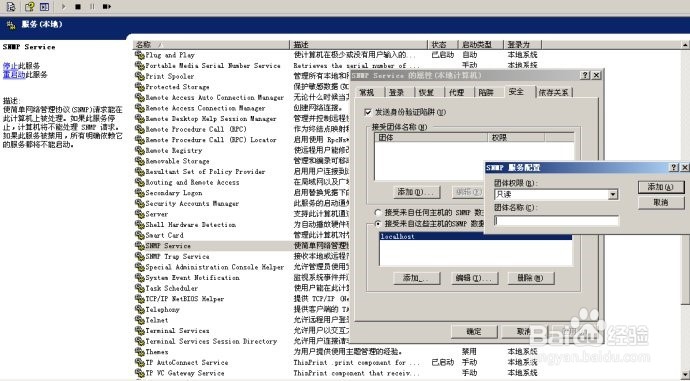
Task: Click the gear icon of Print Spooler
Action: point(139,76)
